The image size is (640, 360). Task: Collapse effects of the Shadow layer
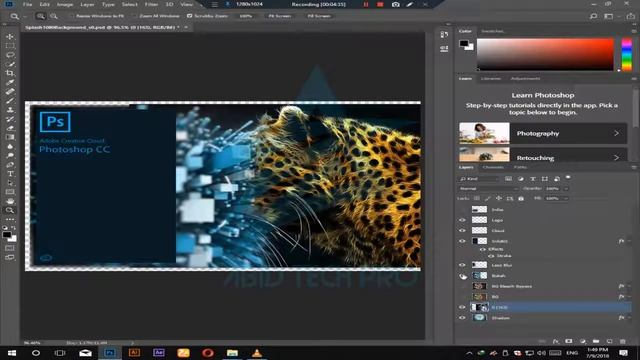629,318
